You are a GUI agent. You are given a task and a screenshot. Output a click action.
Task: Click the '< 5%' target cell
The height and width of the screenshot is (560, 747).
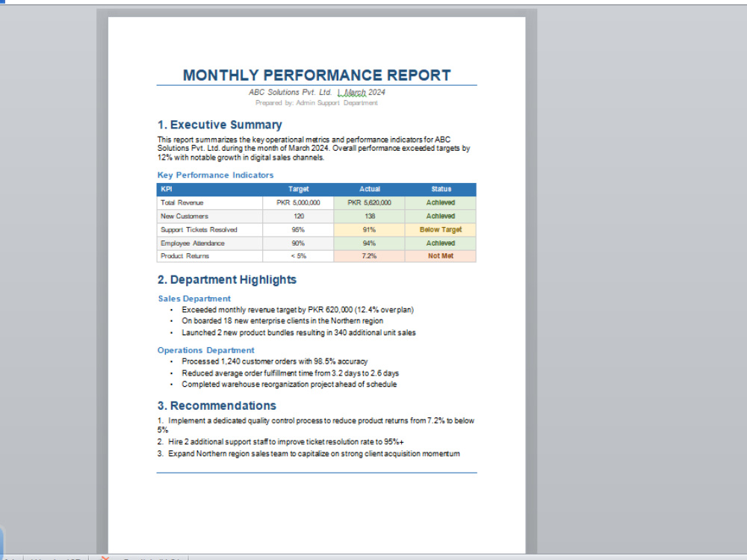point(298,256)
